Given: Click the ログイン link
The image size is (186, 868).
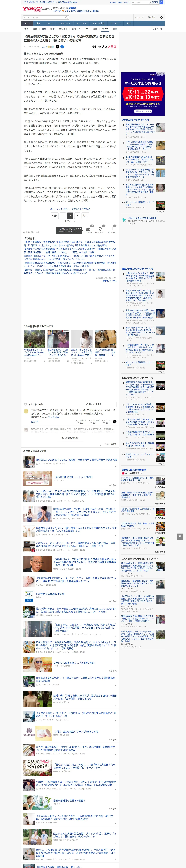Looking at the screenshot, I should 57,11.
